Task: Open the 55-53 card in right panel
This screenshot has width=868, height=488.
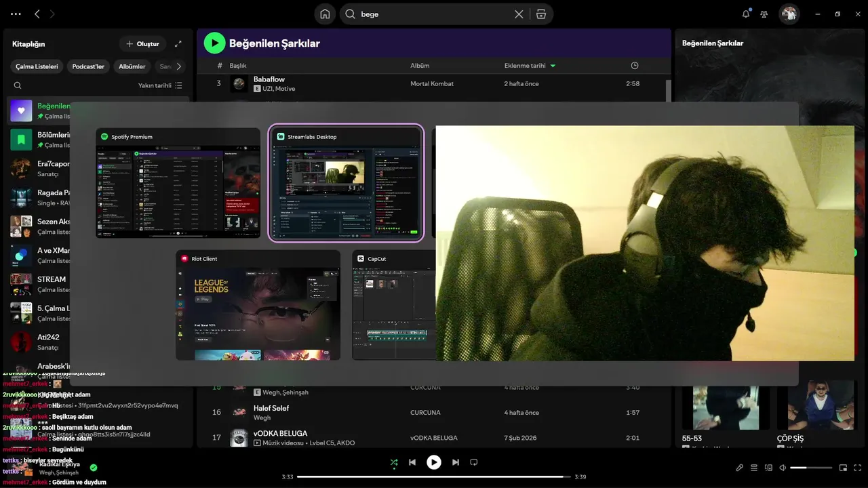Action: pyautogui.click(x=726, y=413)
